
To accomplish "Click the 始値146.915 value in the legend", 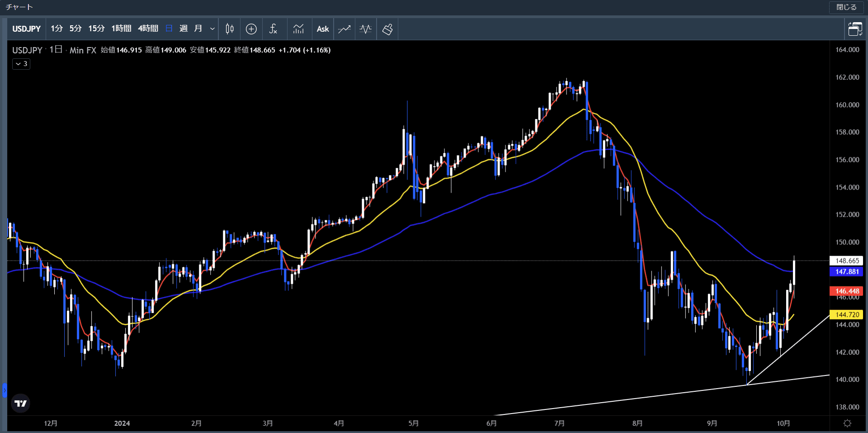I will pyautogui.click(x=121, y=50).
